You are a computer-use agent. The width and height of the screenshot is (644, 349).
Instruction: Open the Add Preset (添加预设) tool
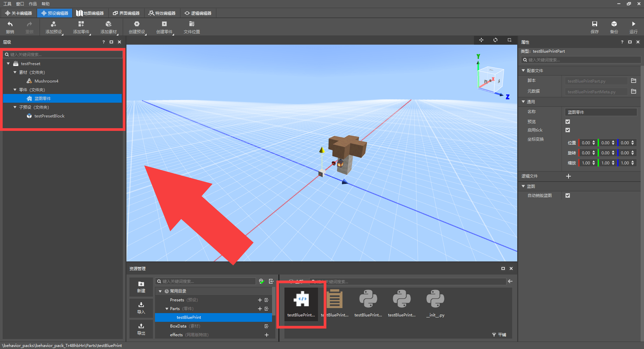pyautogui.click(x=54, y=27)
